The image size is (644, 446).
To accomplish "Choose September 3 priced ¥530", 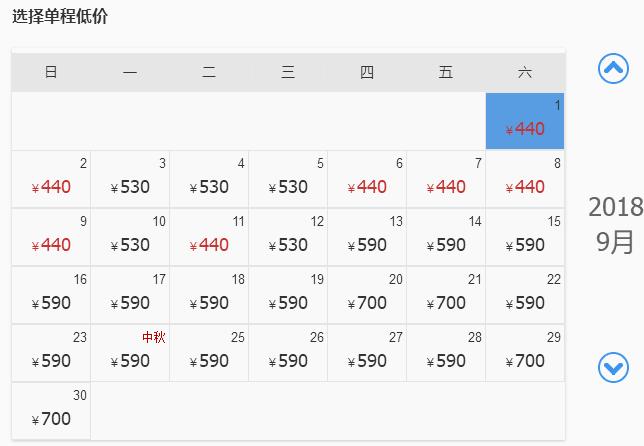I will pos(130,179).
